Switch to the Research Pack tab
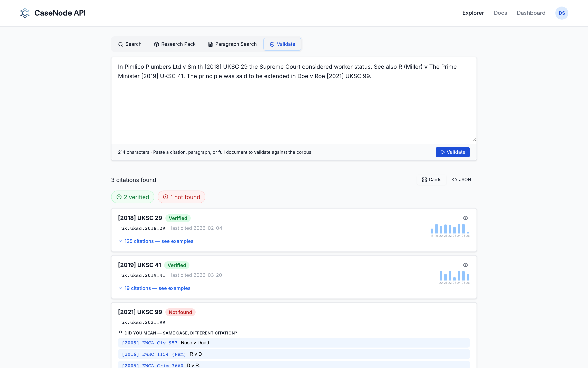This screenshot has width=588, height=368. [x=175, y=44]
